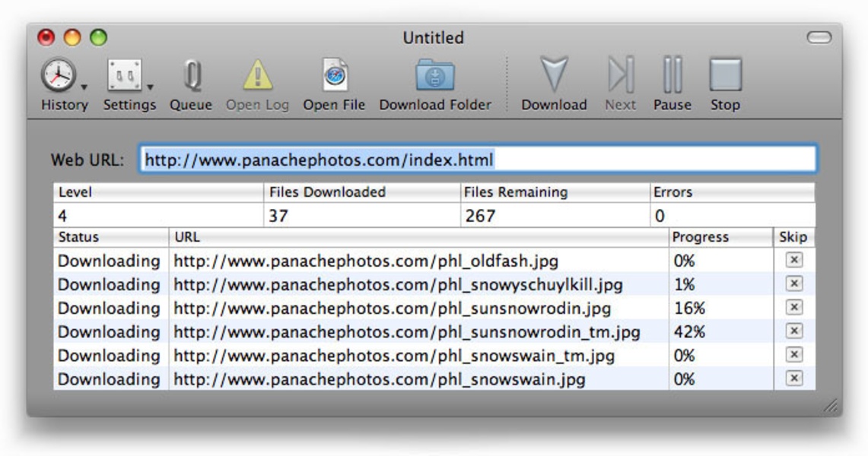
Task: Click the Status column header
Action: (111, 237)
